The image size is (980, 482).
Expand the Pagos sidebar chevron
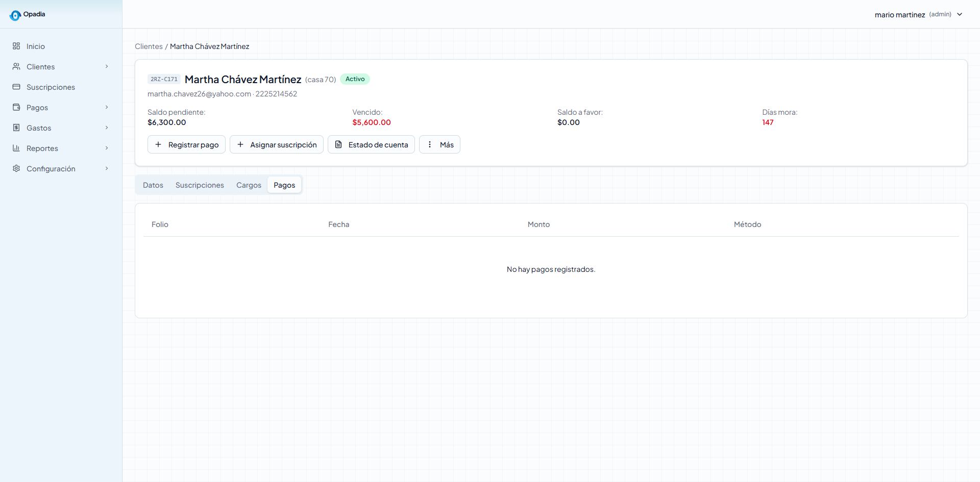pyautogui.click(x=107, y=107)
